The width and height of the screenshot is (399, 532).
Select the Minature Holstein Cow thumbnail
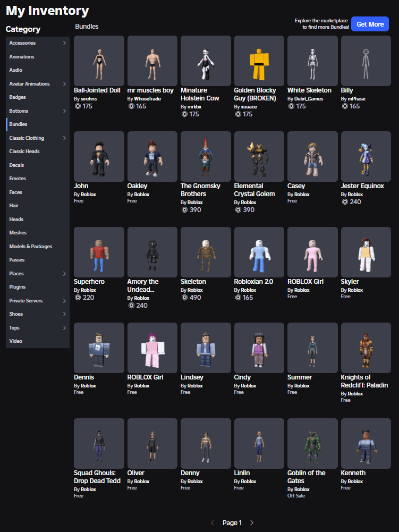[x=206, y=61]
